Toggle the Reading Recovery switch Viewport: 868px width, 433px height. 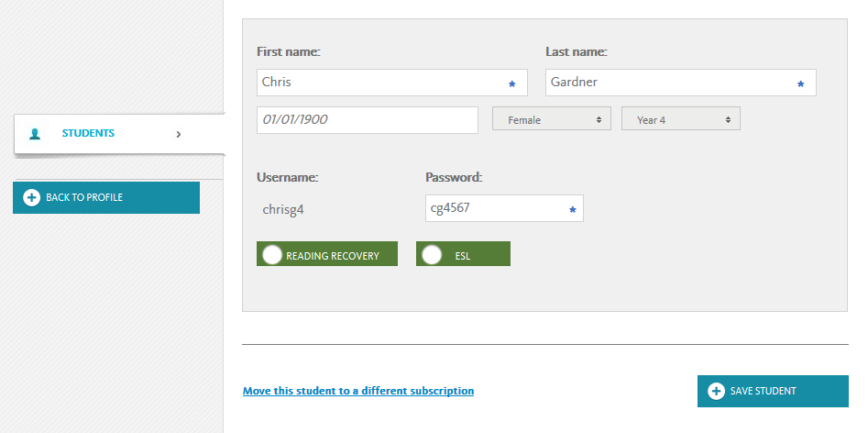click(327, 253)
